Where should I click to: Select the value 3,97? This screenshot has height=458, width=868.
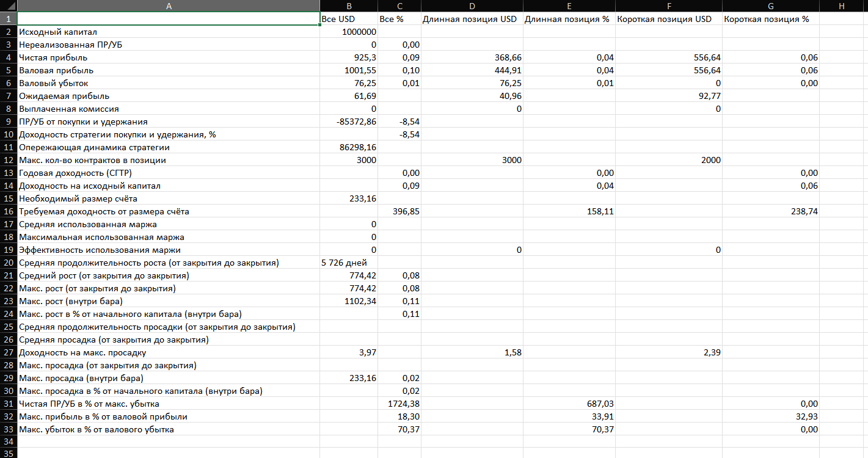pyautogui.click(x=349, y=352)
